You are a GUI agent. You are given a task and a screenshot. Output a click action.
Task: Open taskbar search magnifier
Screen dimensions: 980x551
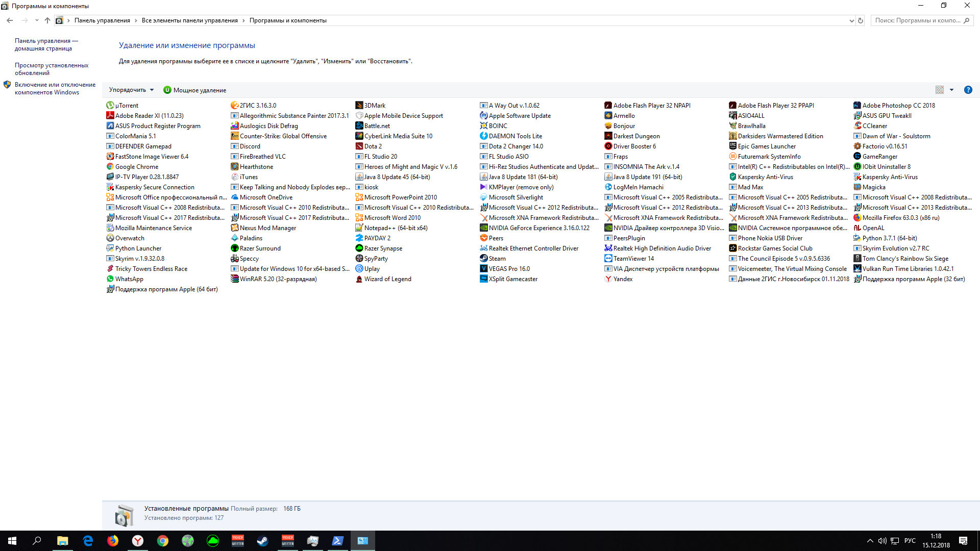point(37,541)
